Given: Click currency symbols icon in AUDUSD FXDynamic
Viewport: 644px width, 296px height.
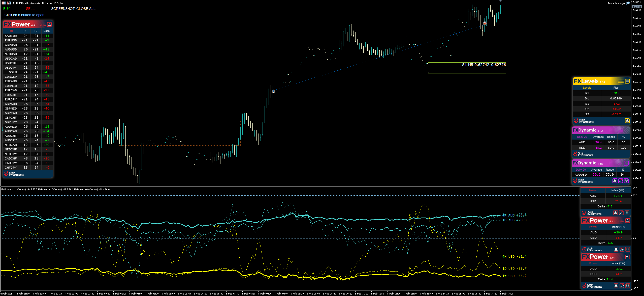Looking at the screenshot, I should (x=626, y=181).
